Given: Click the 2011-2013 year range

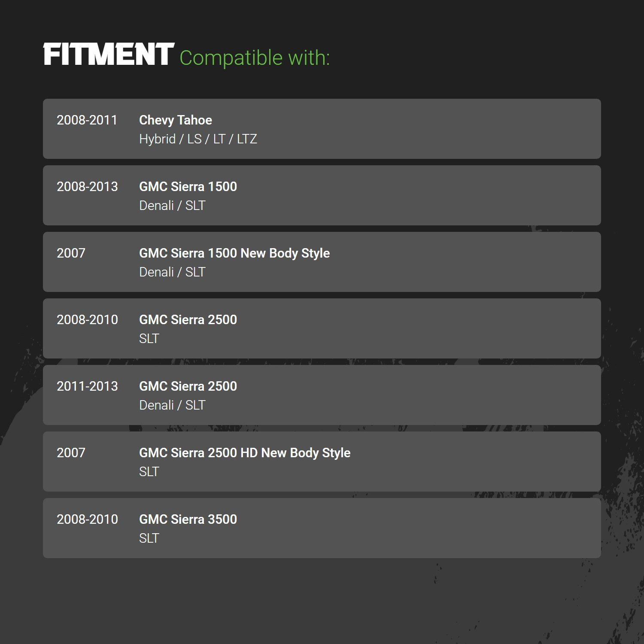Looking at the screenshot, I should [87, 386].
